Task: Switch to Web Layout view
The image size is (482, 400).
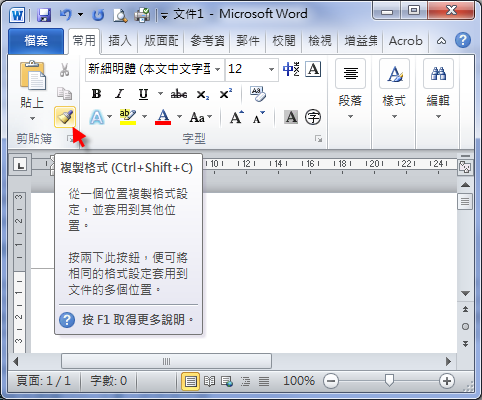Action: [x=227, y=381]
